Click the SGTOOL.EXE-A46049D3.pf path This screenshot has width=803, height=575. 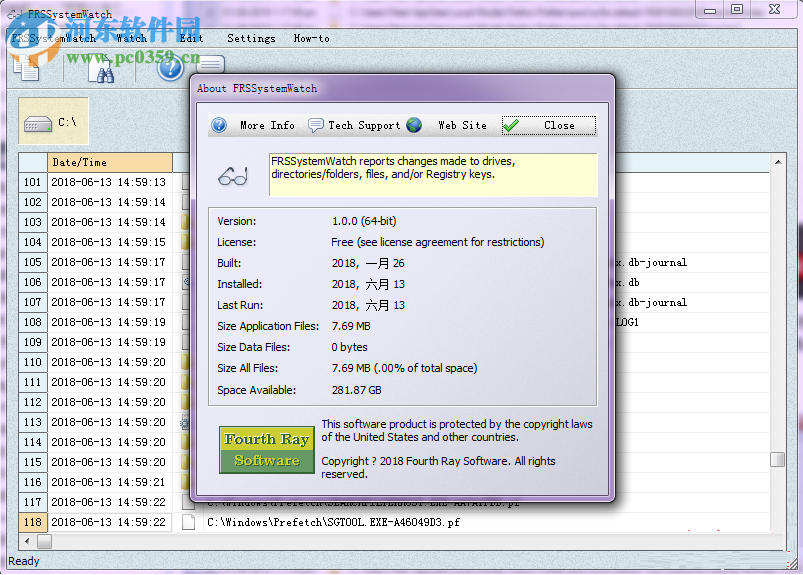pos(333,522)
